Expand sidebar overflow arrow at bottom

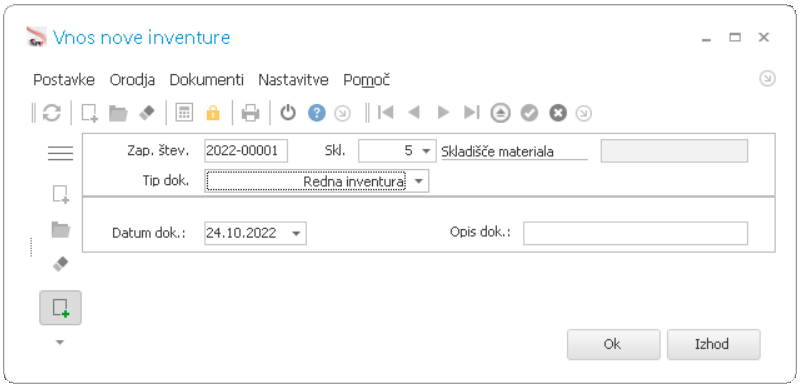[x=60, y=343]
